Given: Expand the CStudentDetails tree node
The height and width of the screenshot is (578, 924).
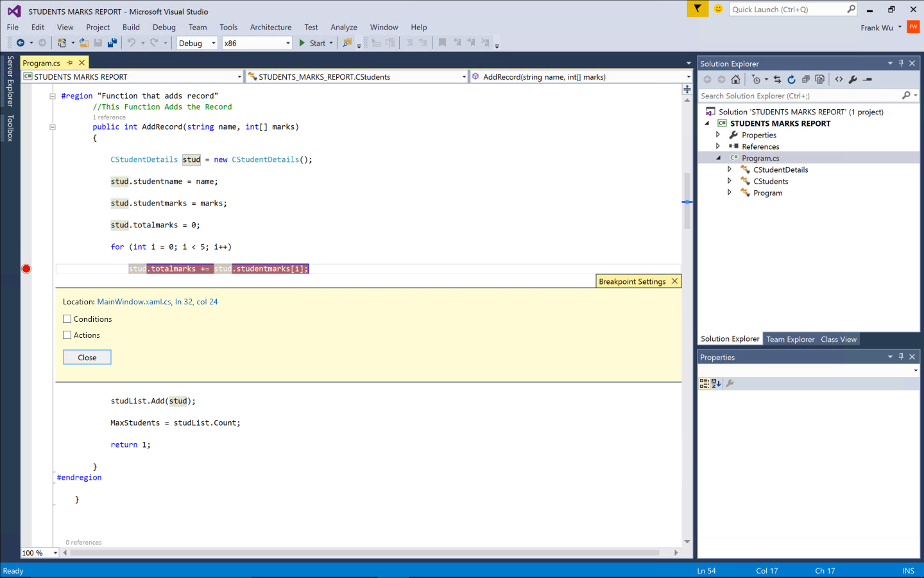Looking at the screenshot, I should (730, 170).
